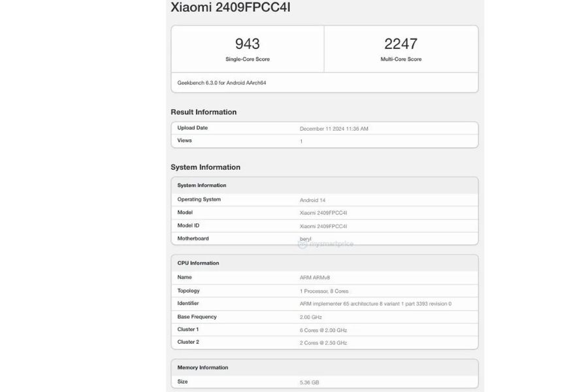This screenshot has width=588, height=392.
Task: Click the Multi-Core Score label
Action: click(x=401, y=59)
